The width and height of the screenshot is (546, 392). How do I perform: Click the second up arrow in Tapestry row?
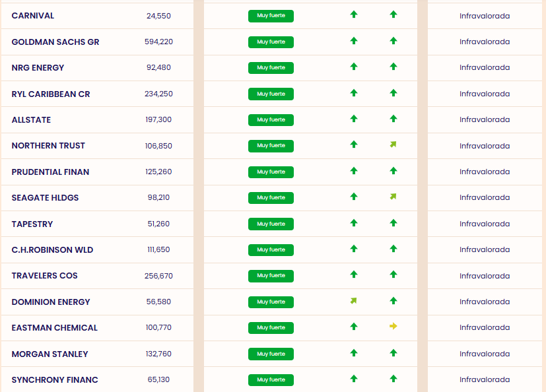click(393, 223)
